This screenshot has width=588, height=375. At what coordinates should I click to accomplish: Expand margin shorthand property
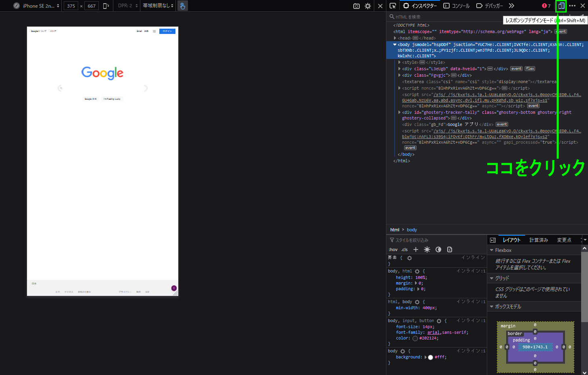(x=416, y=283)
